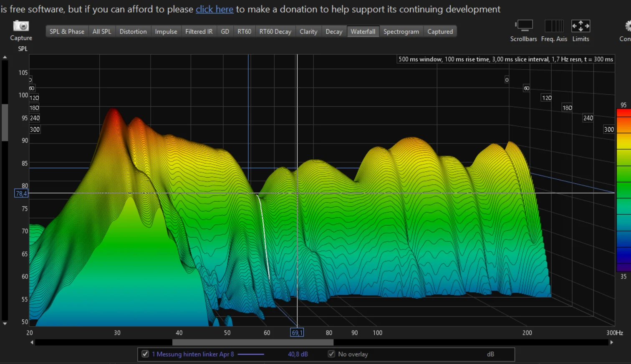Select the Distortion tab
Viewport: 631px width, 364px height.
tap(133, 31)
